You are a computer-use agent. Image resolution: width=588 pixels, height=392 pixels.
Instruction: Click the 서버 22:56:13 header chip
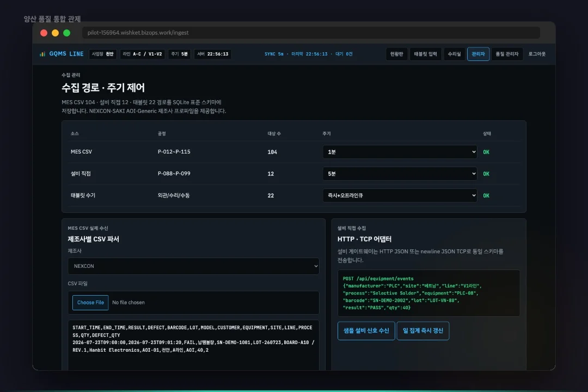(x=213, y=54)
